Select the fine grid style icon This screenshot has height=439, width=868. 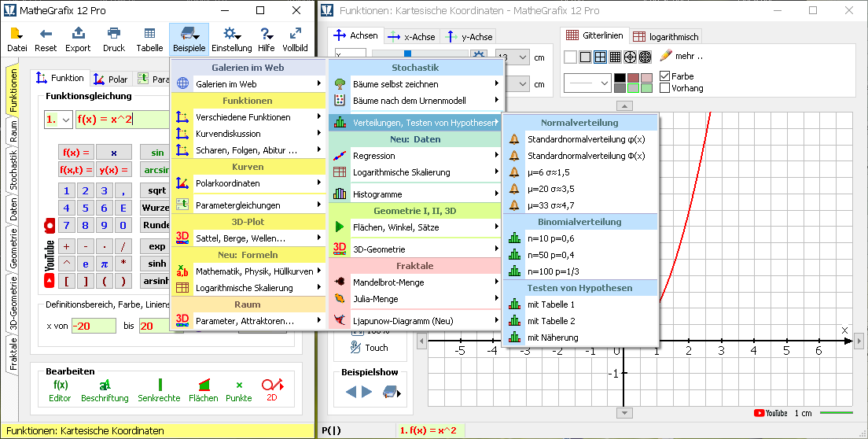click(x=615, y=57)
